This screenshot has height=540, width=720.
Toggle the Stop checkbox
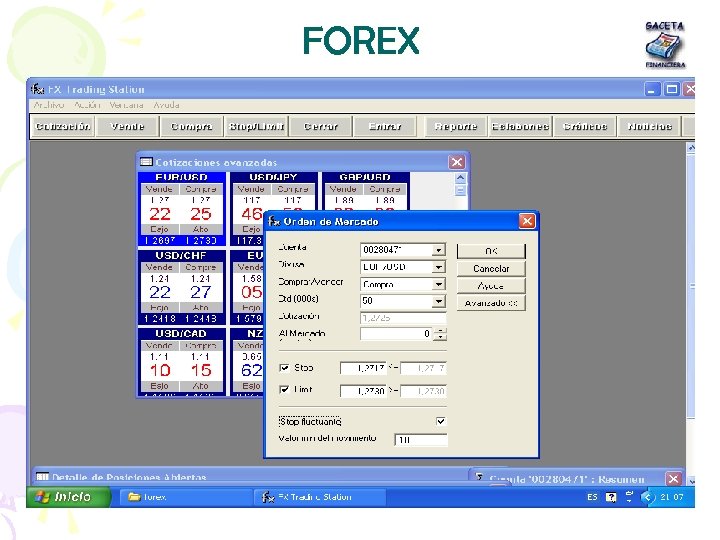284,367
